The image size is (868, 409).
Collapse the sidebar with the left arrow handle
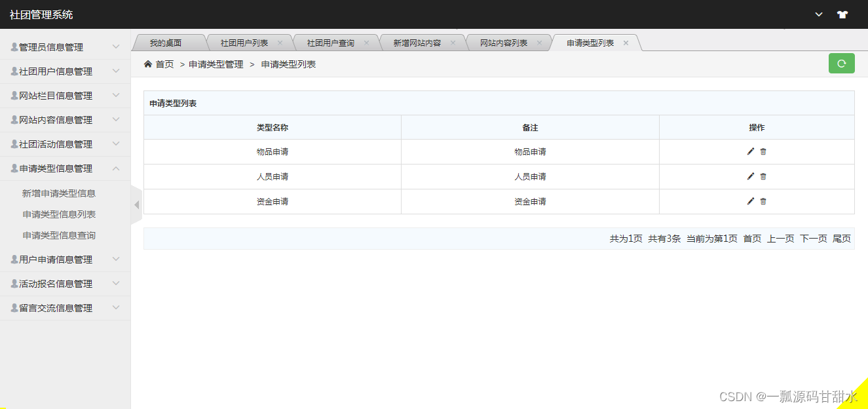point(136,205)
